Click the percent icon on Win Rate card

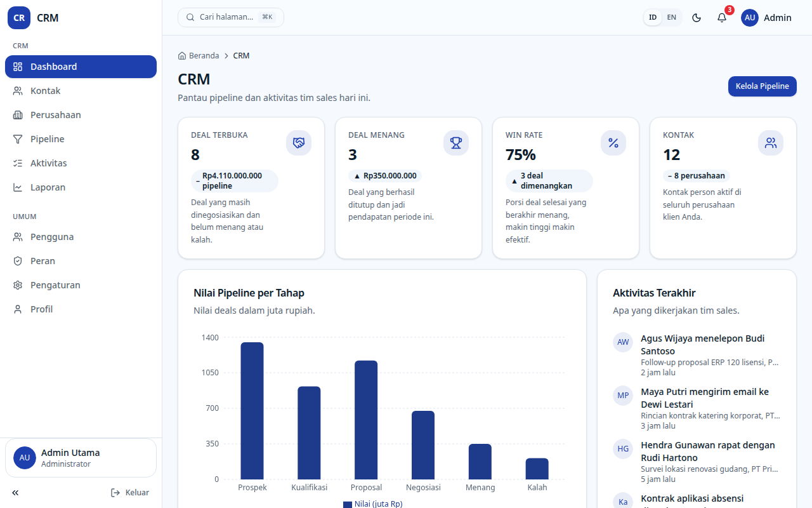pos(613,143)
